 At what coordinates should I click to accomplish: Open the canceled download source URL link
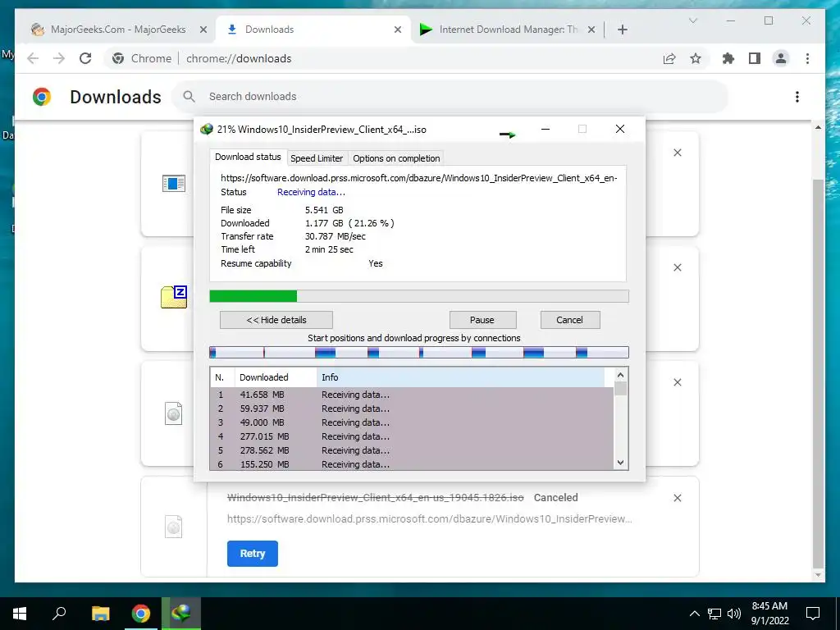click(x=430, y=518)
